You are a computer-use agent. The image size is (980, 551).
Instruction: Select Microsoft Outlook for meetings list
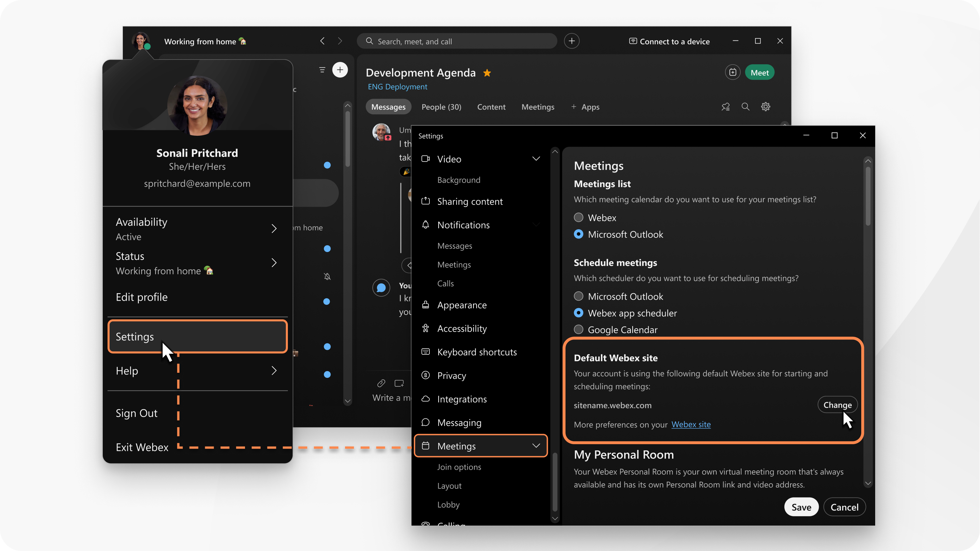[x=578, y=234]
